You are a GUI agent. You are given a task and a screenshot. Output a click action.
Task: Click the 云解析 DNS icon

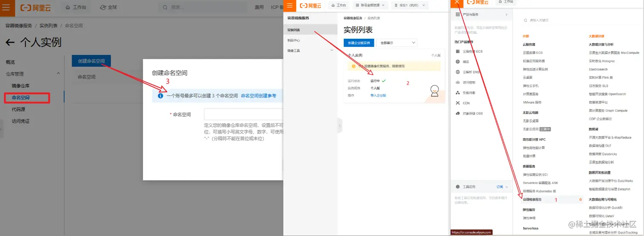pos(457,72)
